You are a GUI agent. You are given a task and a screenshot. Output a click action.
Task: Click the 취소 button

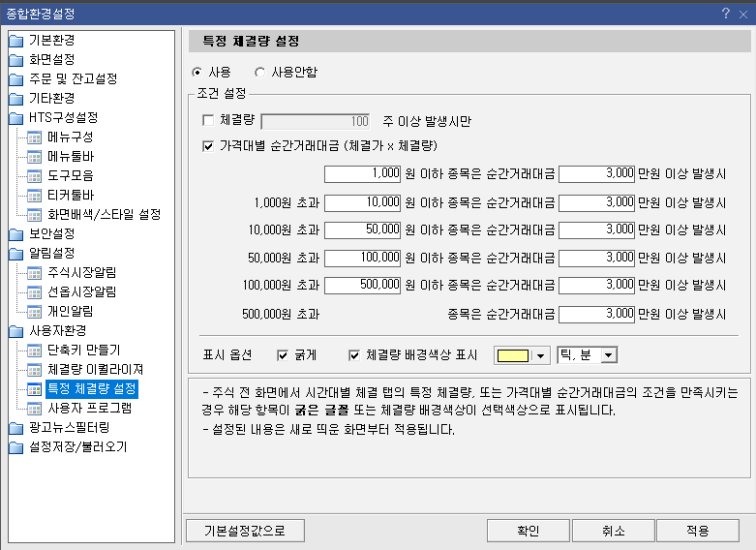coord(614,531)
